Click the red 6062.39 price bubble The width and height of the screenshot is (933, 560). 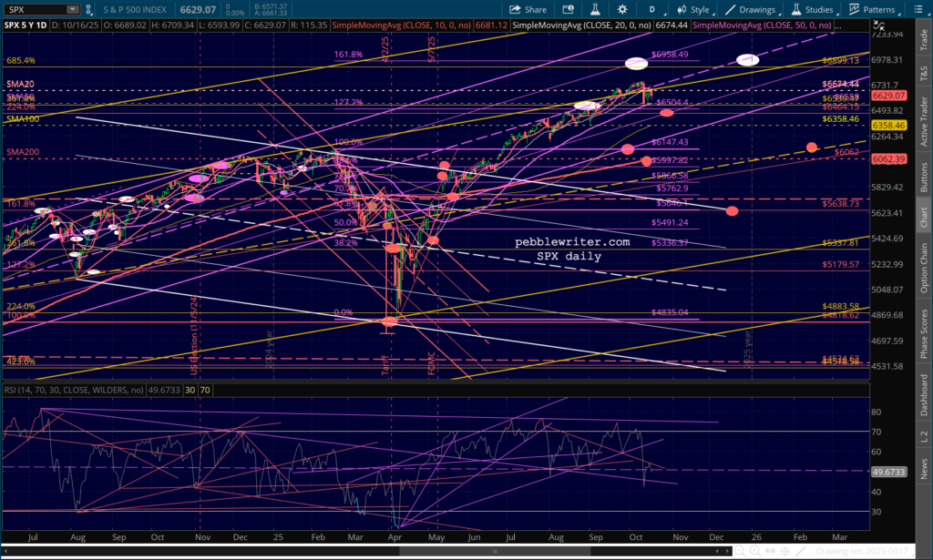coord(888,158)
